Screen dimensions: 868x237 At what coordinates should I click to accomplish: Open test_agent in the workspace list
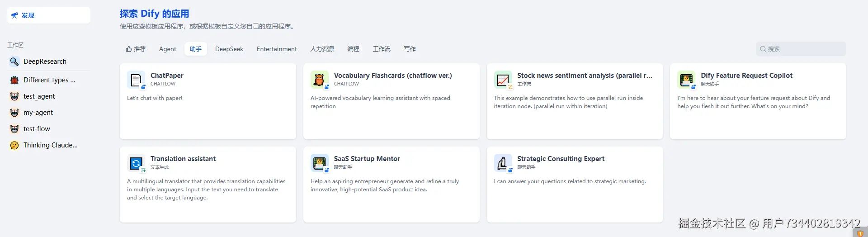[x=39, y=96]
